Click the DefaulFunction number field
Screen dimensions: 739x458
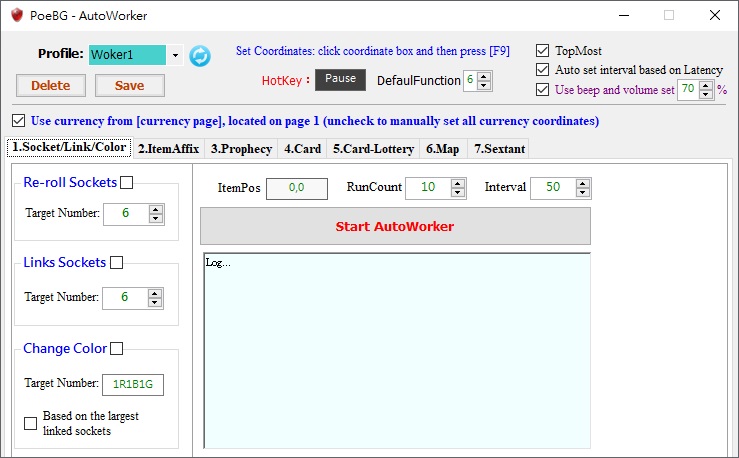coord(470,81)
